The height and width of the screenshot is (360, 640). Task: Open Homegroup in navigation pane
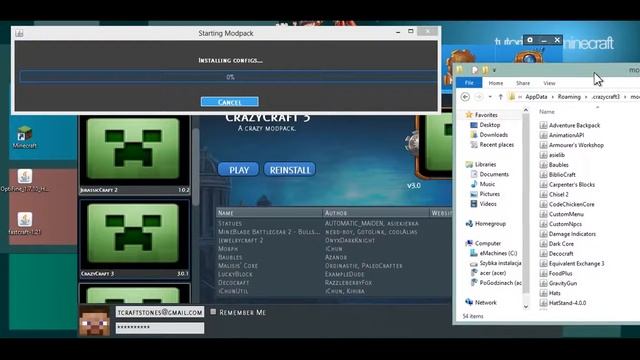coord(485,224)
